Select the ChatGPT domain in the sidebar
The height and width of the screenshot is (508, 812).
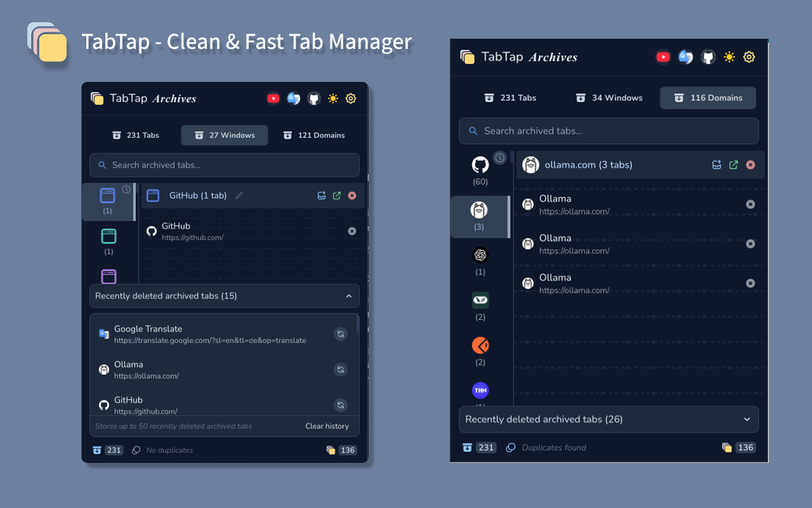coord(480,255)
